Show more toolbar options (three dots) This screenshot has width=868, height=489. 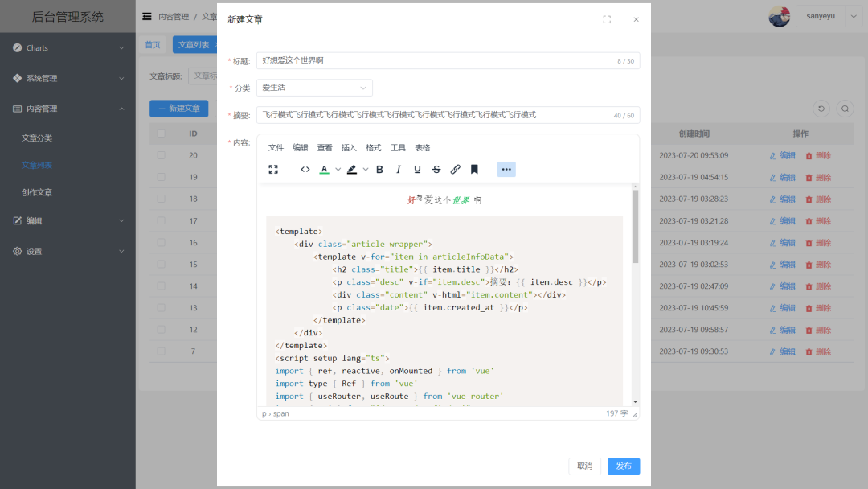506,169
